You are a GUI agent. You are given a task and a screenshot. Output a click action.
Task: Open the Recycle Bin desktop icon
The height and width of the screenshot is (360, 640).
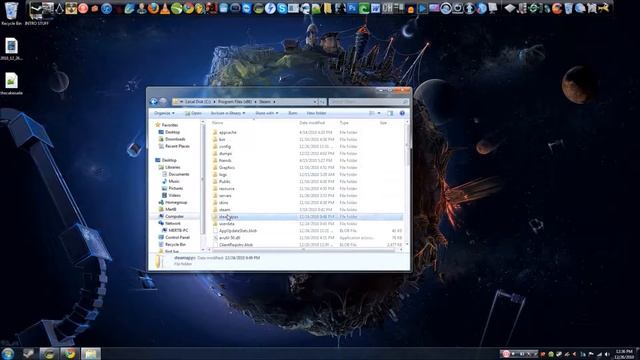[x=11, y=13]
